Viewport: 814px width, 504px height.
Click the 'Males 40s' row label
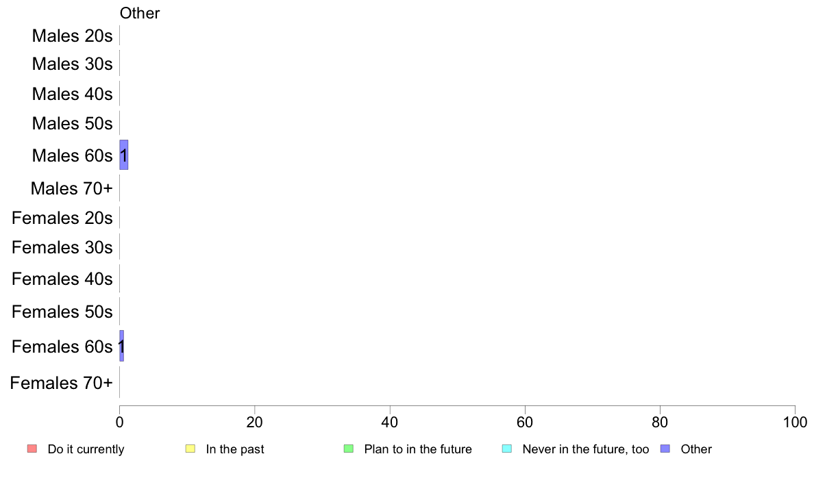72,94
